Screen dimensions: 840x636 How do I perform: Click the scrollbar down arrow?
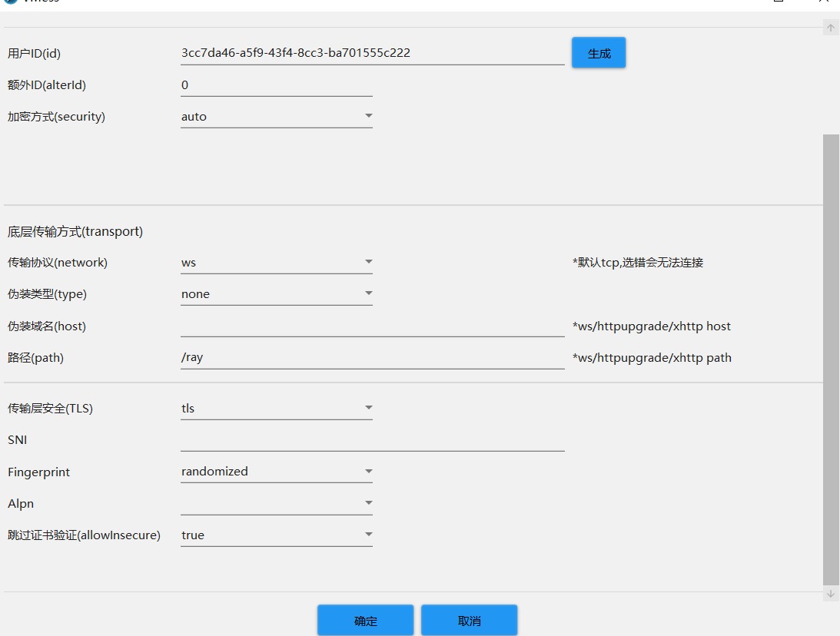pyautogui.click(x=831, y=594)
